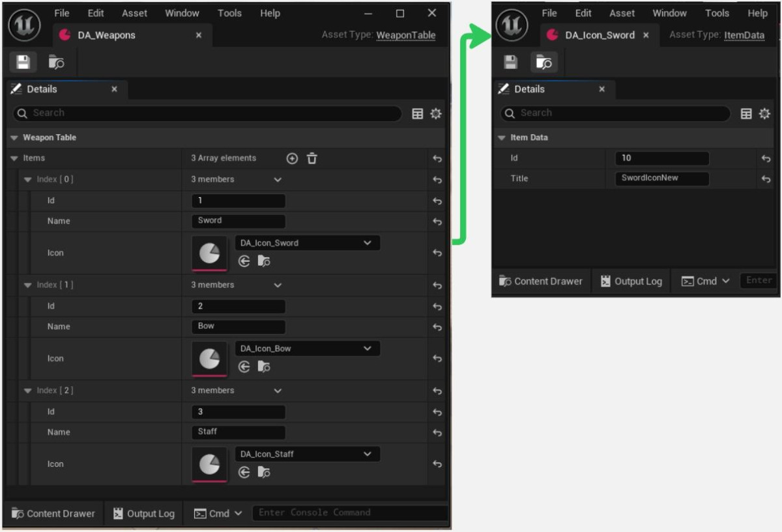Click the Save icon in DA_Icon_Sword window
The height and width of the screenshot is (532, 782).
tap(511, 62)
